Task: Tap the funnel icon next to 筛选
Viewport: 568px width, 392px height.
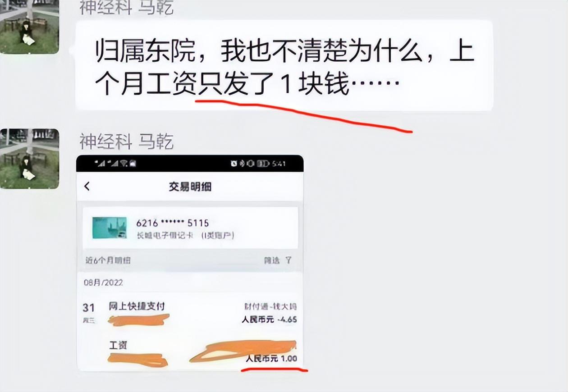Action: 289,260
